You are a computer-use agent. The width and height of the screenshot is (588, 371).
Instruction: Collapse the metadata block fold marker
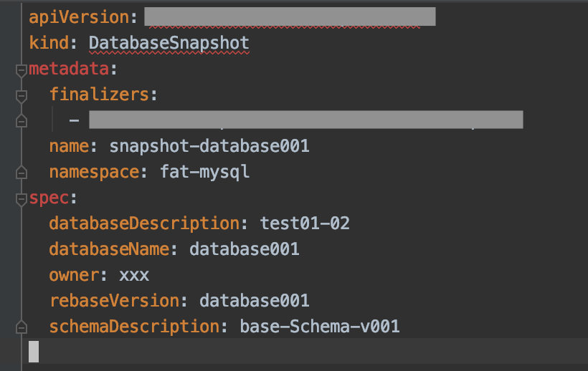tap(22, 70)
